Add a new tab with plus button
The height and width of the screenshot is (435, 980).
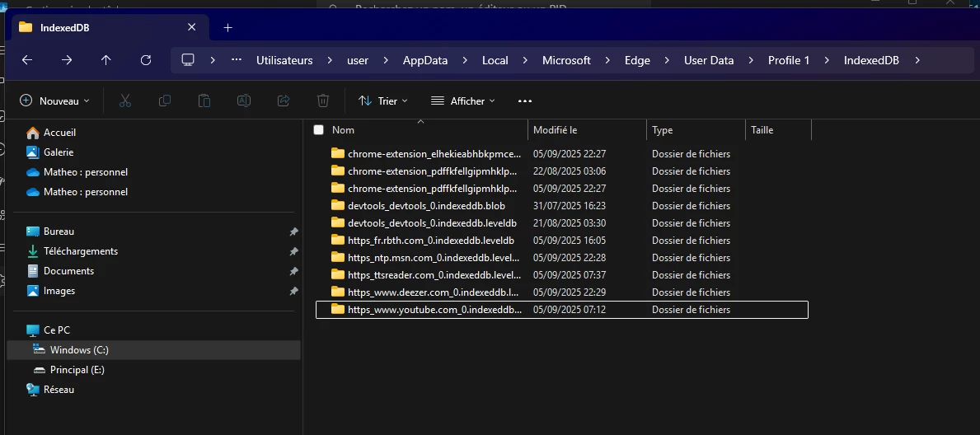228,27
